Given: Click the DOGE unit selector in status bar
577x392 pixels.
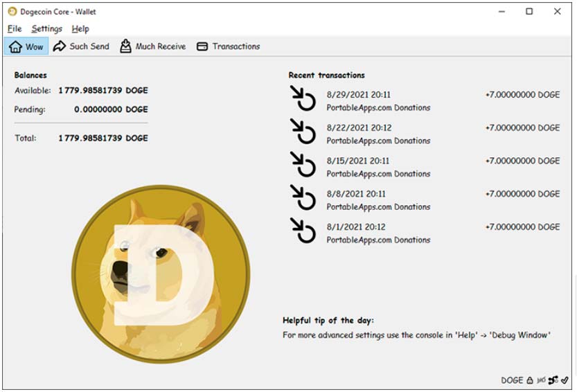Looking at the screenshot, I should 512,380.
